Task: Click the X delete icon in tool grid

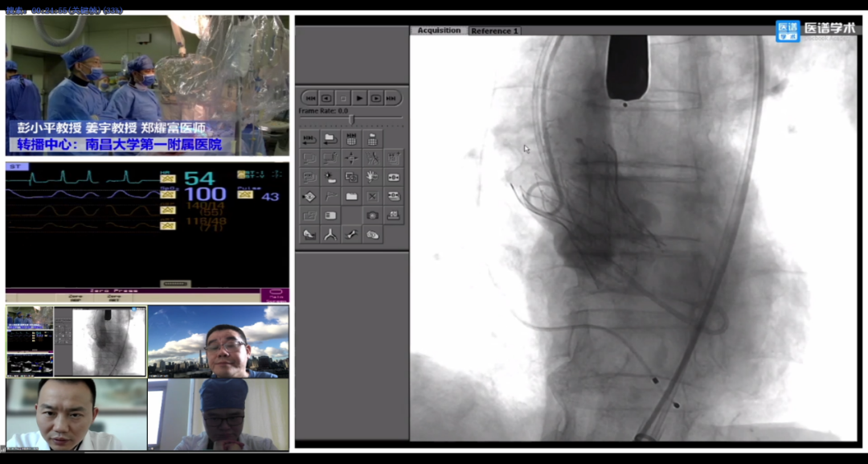Action: click(x=372, y=196)
